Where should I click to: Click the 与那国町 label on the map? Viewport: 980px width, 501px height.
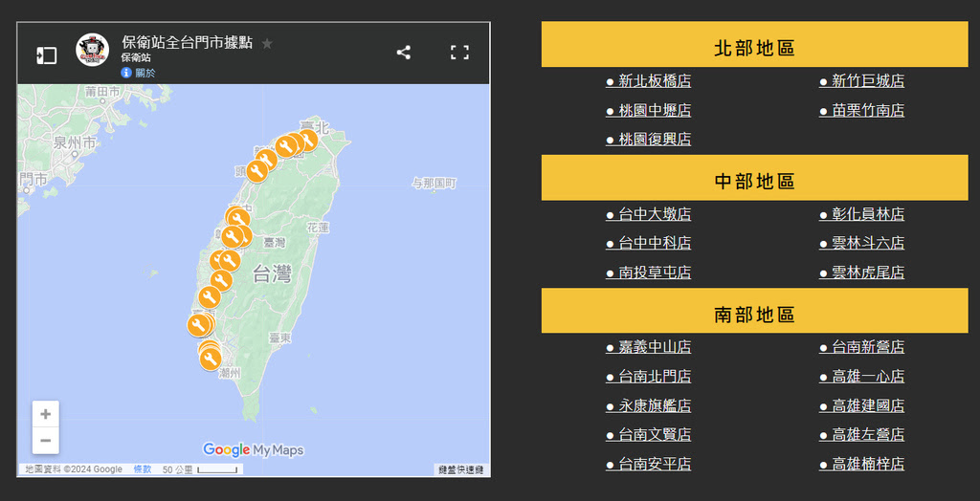(x=434, y=183)
